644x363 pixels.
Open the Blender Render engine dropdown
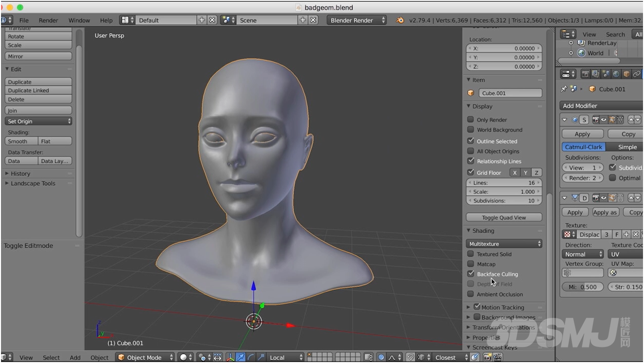tap(358, 20)
